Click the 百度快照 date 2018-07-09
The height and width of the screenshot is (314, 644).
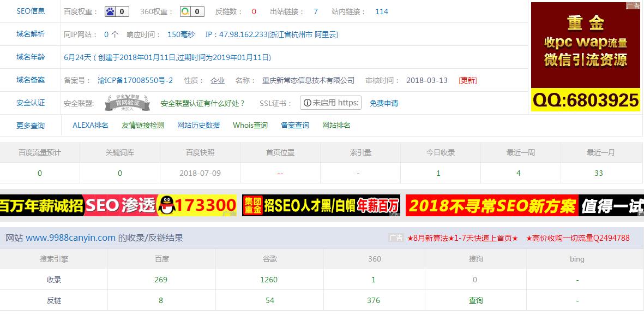[x=200, y=173]
